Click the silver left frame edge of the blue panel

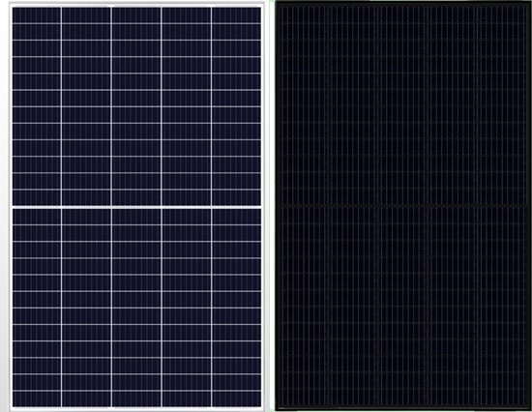point(11,207)
